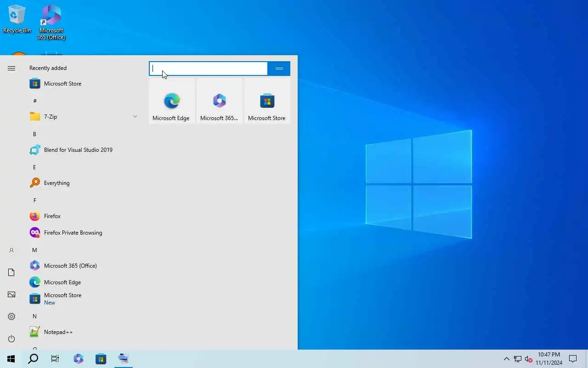The width and height of the screenshot is (588, 368).
Task: Open the clock showing 10:47 PM
Action: [x=549, y=359]
